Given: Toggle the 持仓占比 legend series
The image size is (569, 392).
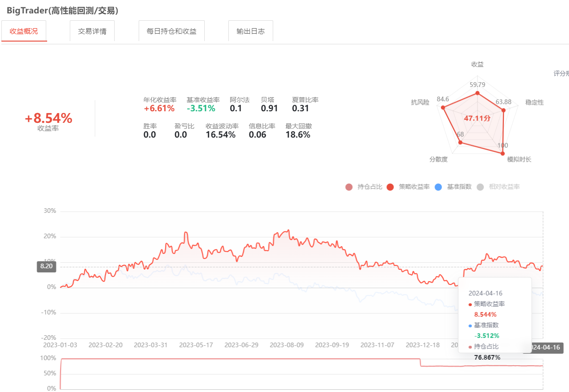Looking at the screenshot, I should tap(364, 187).
